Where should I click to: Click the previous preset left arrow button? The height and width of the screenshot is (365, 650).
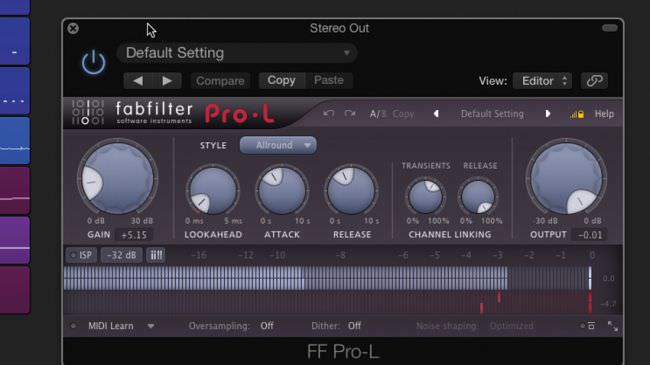pyautogui.click(x=138, y=80)
